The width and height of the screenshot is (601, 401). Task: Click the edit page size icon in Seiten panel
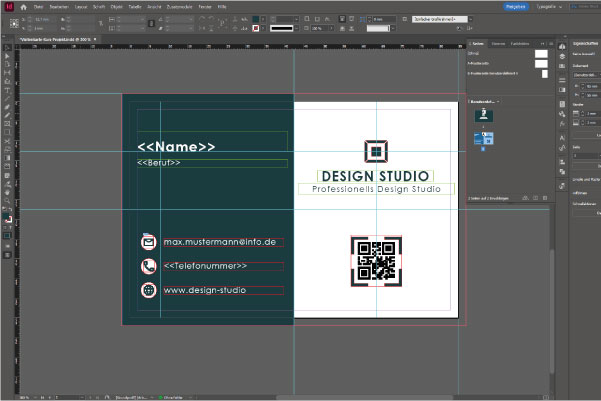[x=525, y=198]
